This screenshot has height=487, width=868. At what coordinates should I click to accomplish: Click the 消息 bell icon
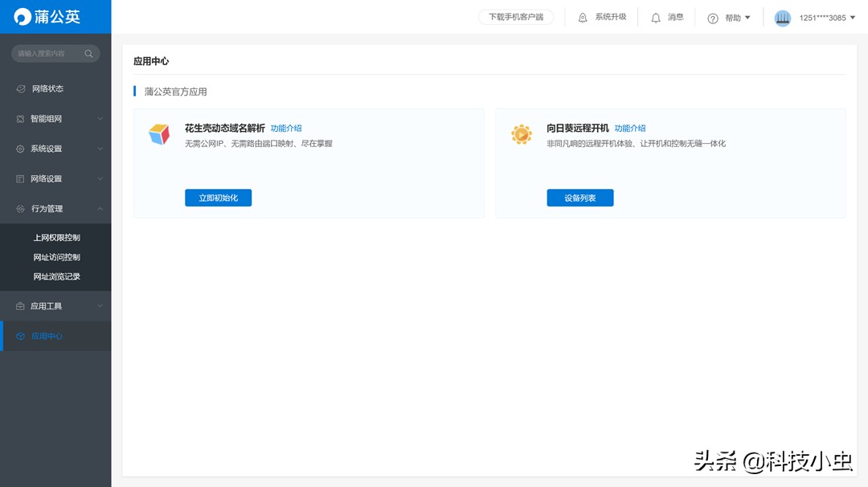pos(656,18)
